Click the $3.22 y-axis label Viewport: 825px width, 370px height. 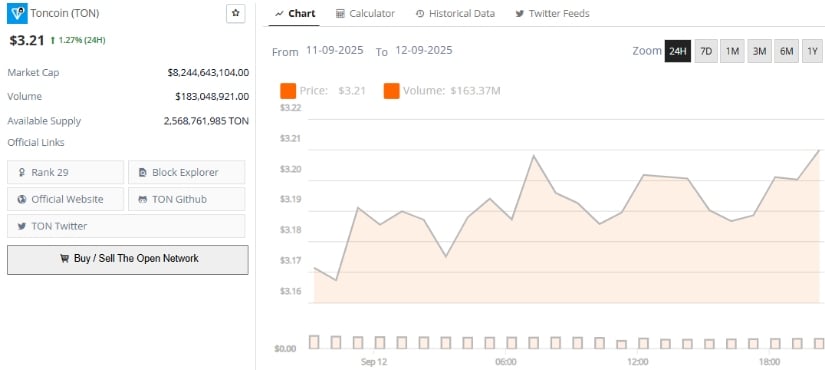click(290, 108)
